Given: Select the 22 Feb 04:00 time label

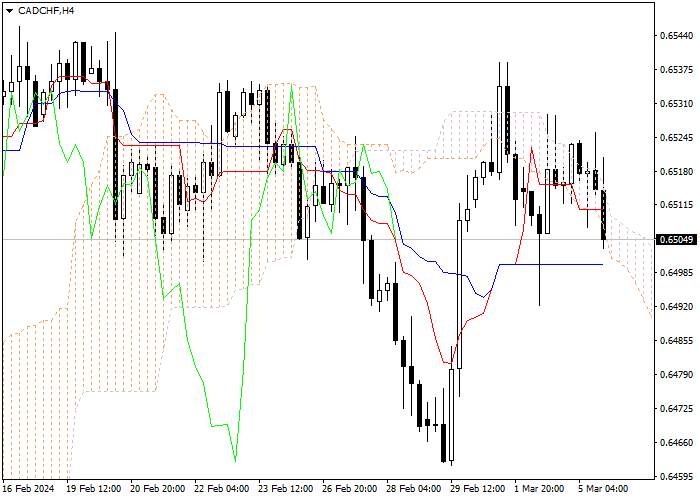Looking at the screenshot, I should click(222, 489).
